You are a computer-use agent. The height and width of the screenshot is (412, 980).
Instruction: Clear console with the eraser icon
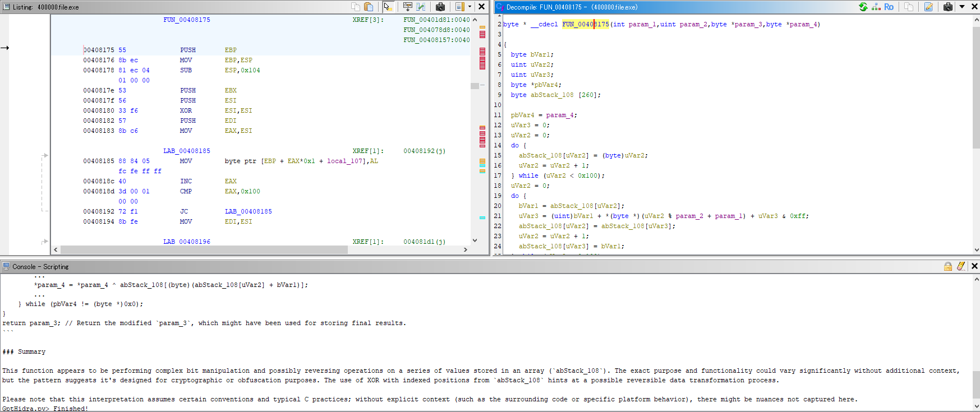click(x=961, y=266)
